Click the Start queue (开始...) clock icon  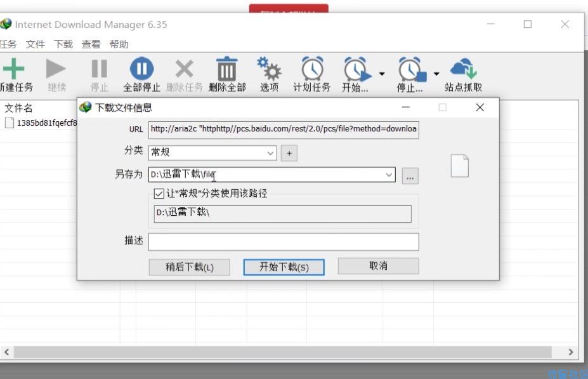pyautogui.click(x=358, y=69)
